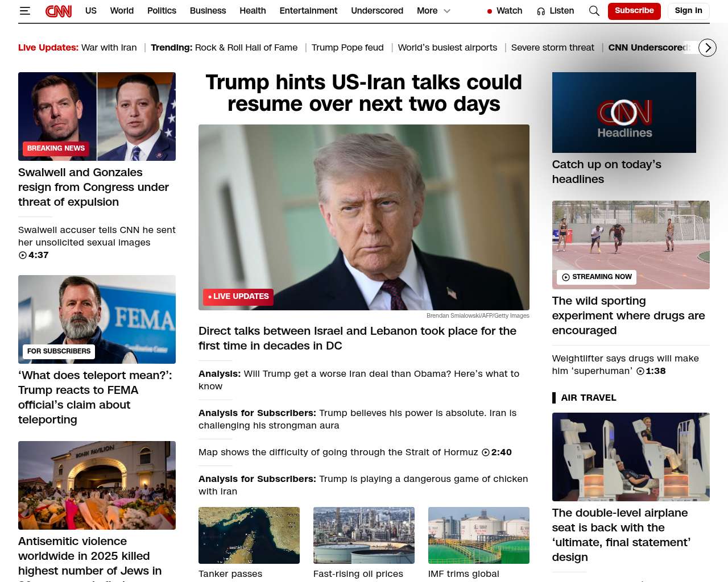
Task: Click the CNN logo
Action: [59, 11]
